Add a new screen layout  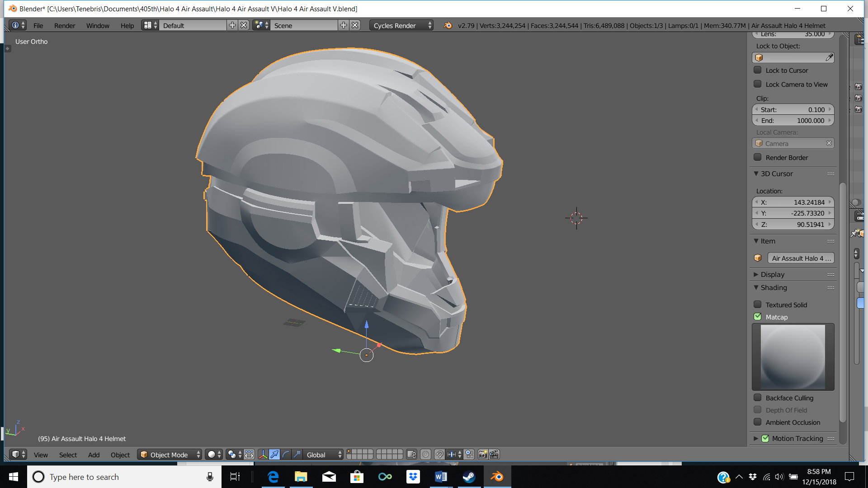(232, 25)
